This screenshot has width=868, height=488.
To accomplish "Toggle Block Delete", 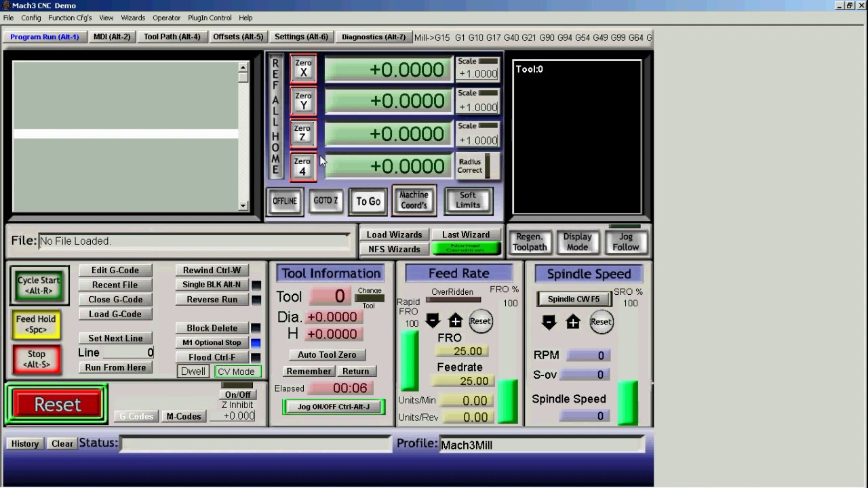I will click(x=212, y=328).
